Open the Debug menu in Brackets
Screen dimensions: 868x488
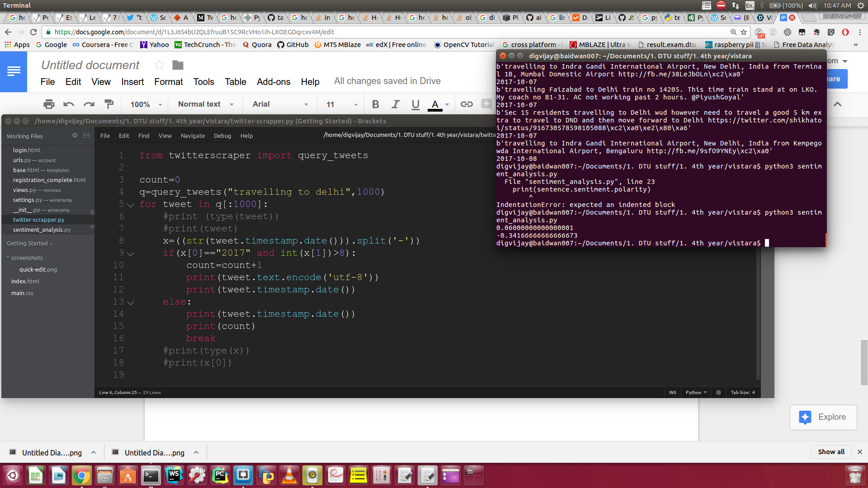[222, 136]
